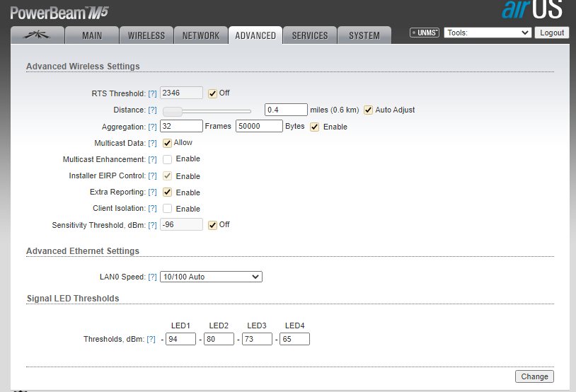Screen dimensions: 576x392
Task: Click the Logout button
Action: pos(552,33)
